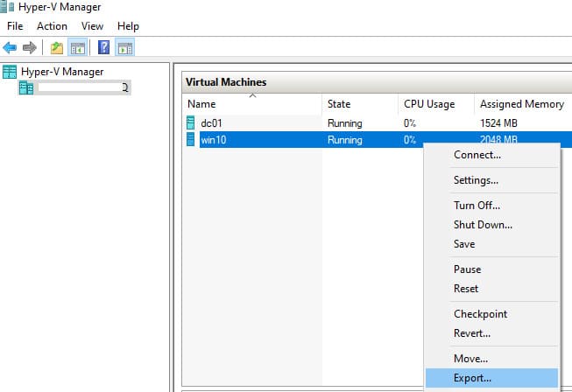
Task: Click the Forward arrow toolbar icon
Action: pyautogui.click(x=30, y=47)
